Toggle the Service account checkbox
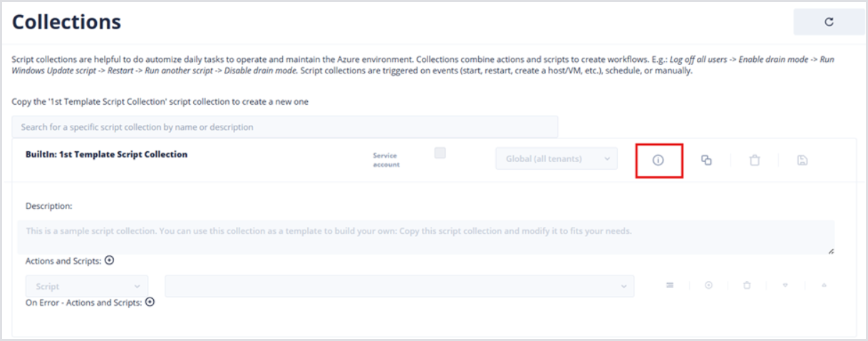Viewport: 868px width, 341px height. [440, 153]
